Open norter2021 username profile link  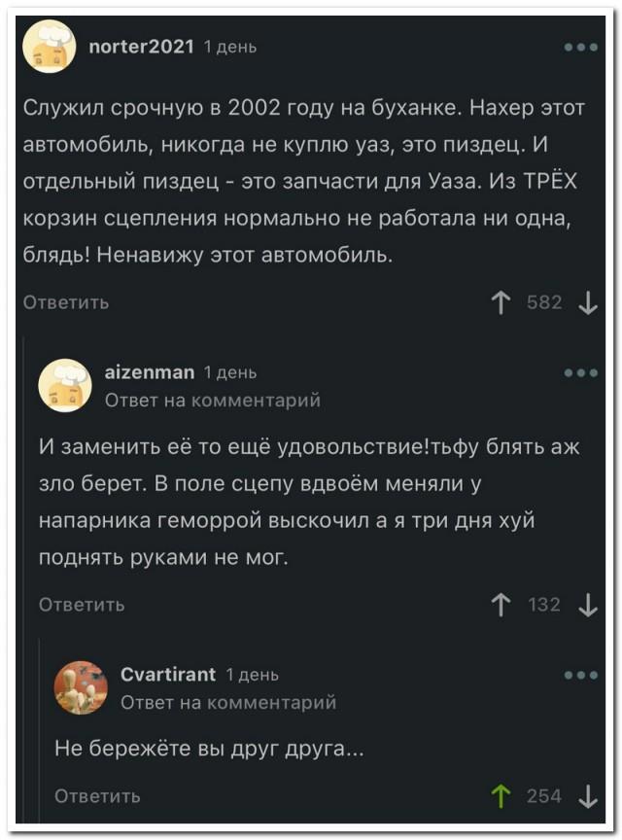point(142,46)
